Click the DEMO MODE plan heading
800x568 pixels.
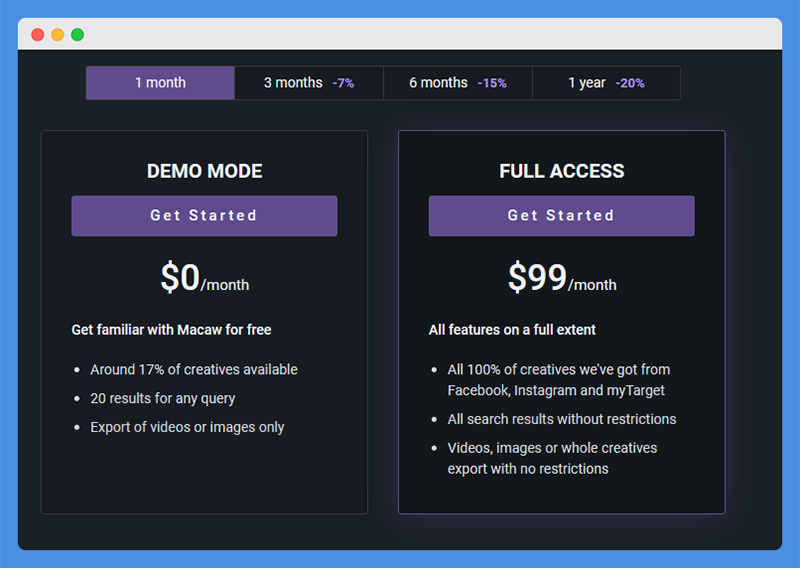pos(205,171)
